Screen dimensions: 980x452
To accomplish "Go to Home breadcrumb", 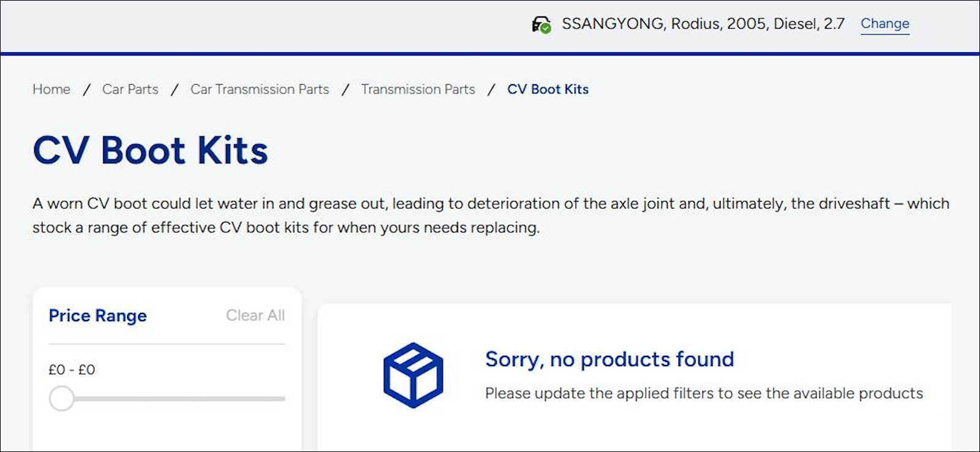I will pos(51,89).
